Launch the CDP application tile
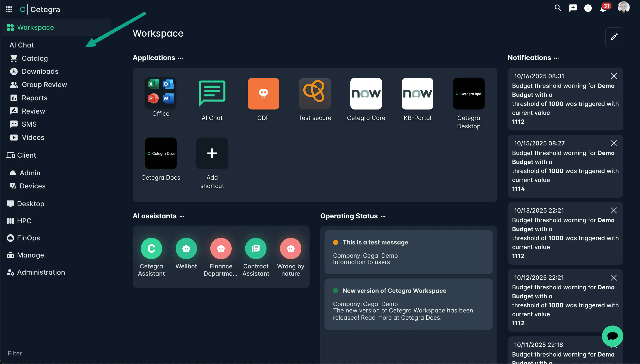This screenshot has height=364, width=640. pos(263,94)
